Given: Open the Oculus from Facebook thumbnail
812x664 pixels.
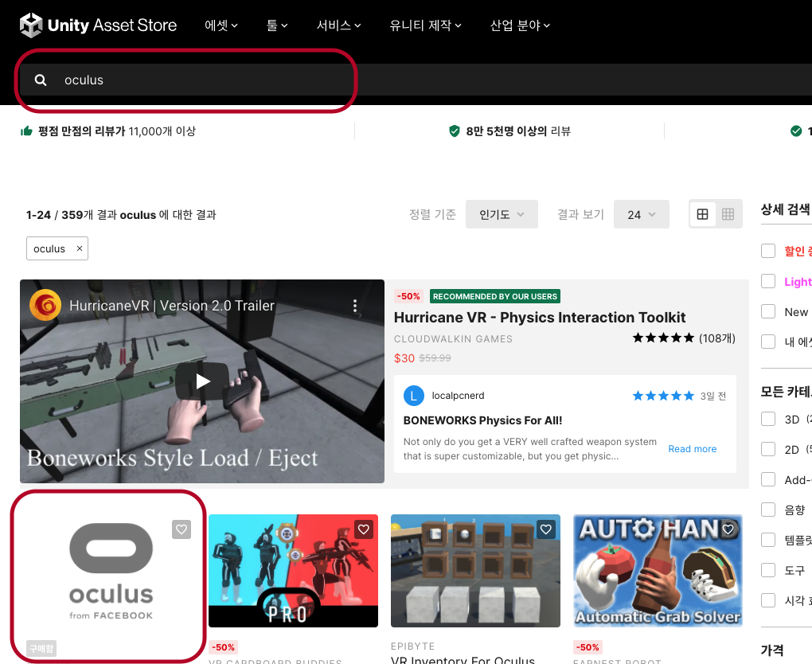Looking at the screenshot, I should tap(111, 571).
